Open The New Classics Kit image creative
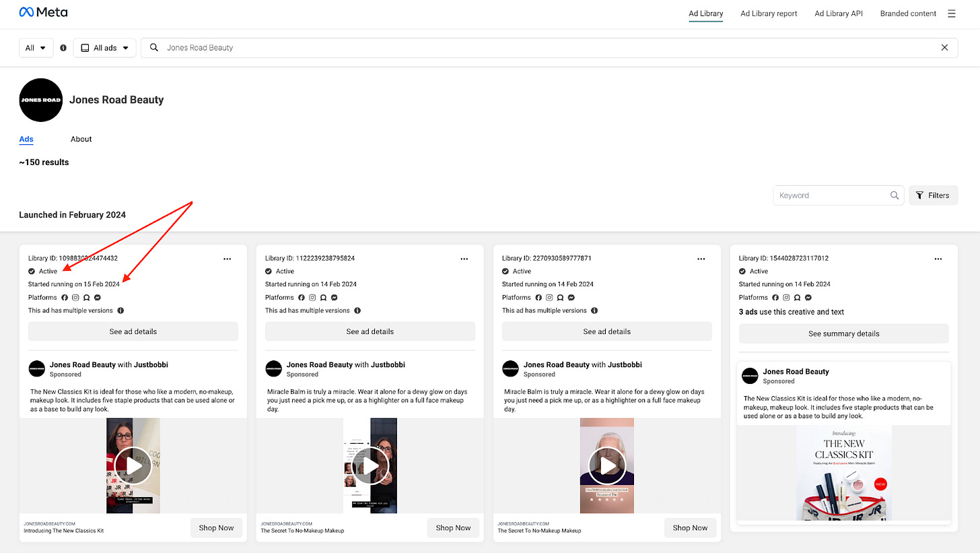The image size is (980, 553). point(844,473)
